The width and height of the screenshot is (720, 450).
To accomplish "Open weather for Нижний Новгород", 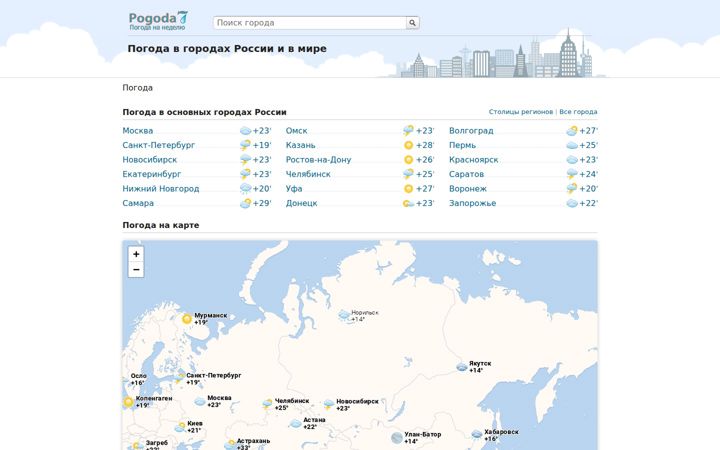I will tap(161, 189).
